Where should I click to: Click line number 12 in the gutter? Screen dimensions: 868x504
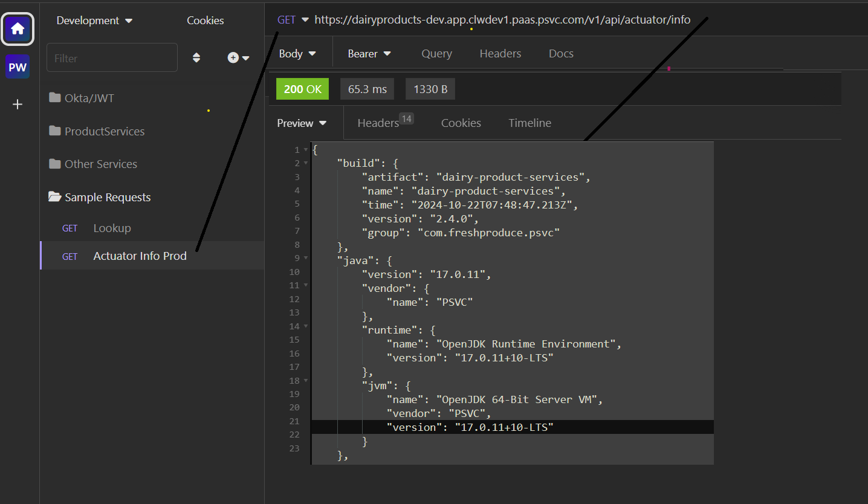tap(294, 299)
